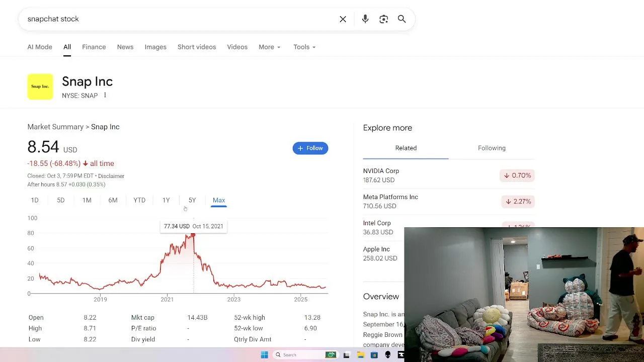Follow Snap Inc stock

pos(310,148)
